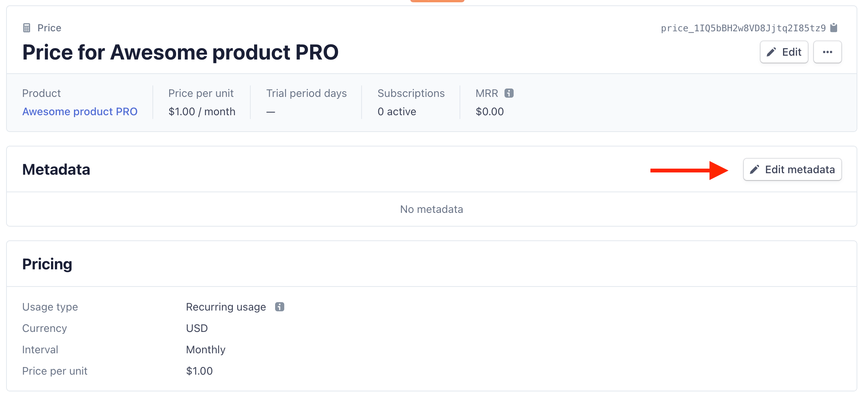Viewport: 868px width, 396px height.
Task: Click the Monthly interval value
Action: tap(206, 349)
